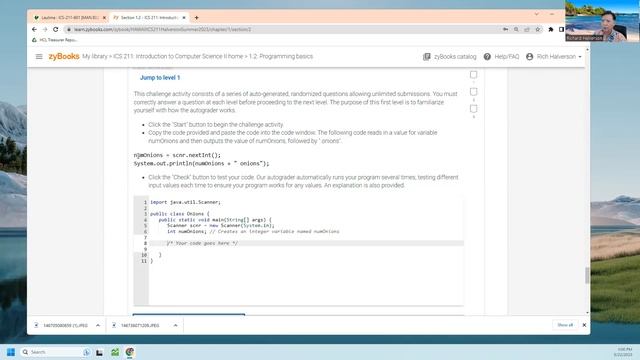Go forward in browser history

coord(45,29)
